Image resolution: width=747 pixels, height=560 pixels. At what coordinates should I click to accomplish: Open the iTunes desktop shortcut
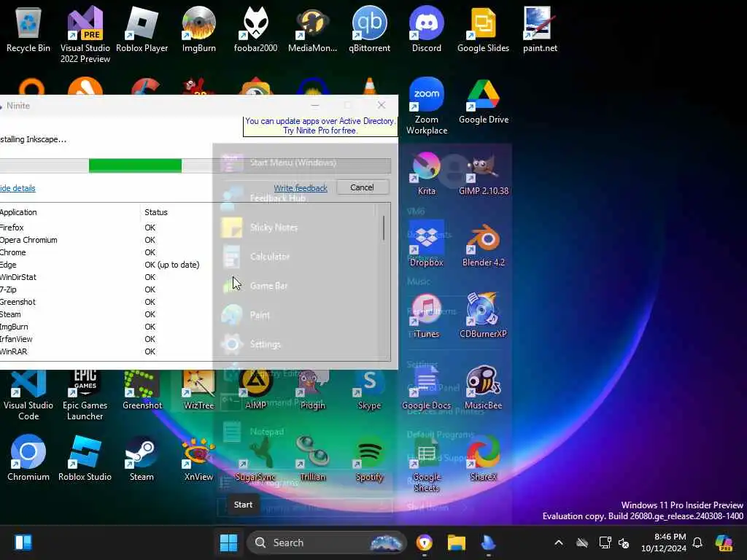point(426,315)
